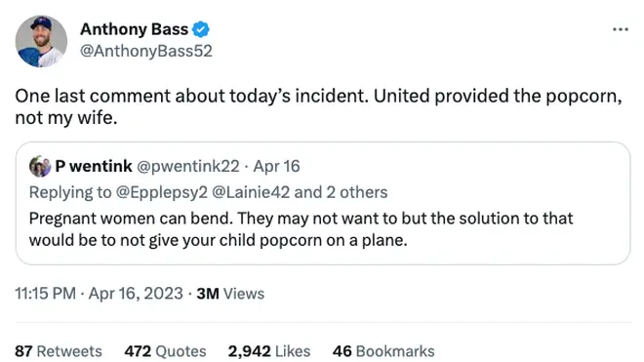This screenshot has height=362, width=644.
Task: Open Anthony Bass profile picture
Action: (x=41, y=41)
